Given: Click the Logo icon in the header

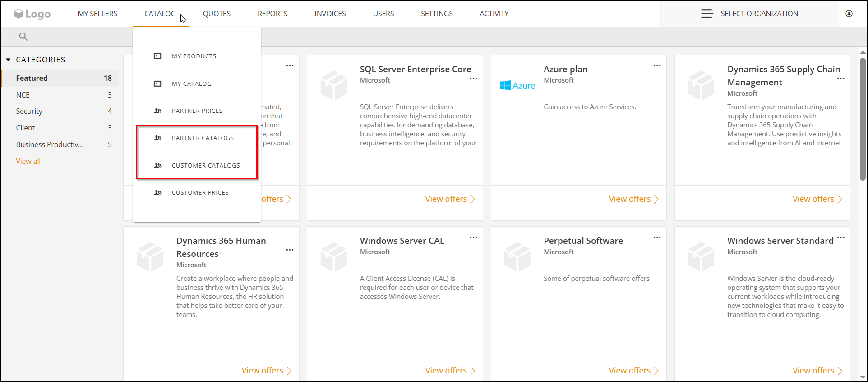Looking at the screenshot, I should click(x=32, y=14).
